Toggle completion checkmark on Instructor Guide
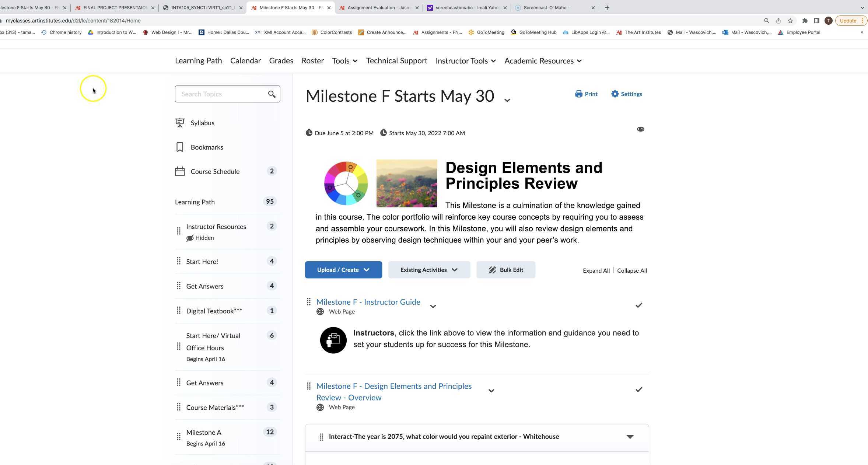The height and width of the screenshot is (465, 868). pos(638,305)
